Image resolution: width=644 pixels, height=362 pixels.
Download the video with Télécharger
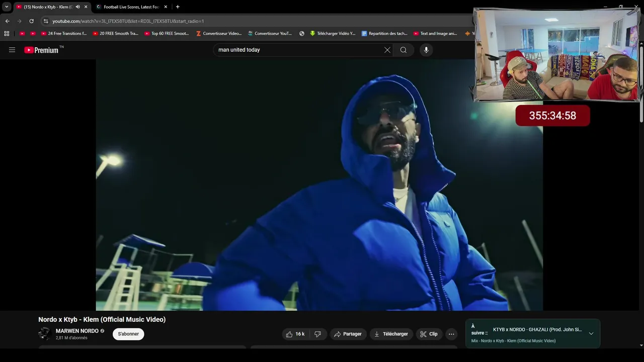tap(391, 334)
